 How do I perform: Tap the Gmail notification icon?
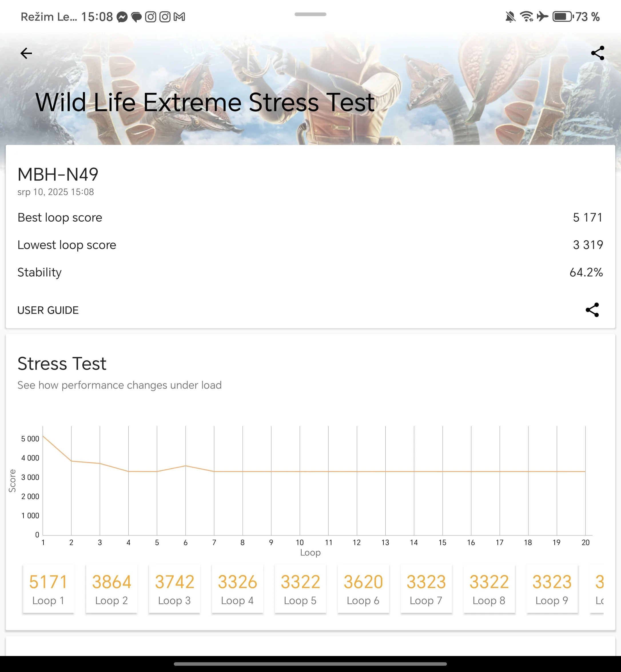click(x=180, y=17)
